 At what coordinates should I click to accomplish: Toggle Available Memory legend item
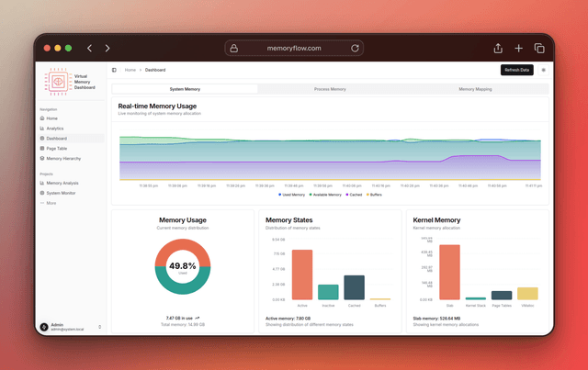coord(322,195)
